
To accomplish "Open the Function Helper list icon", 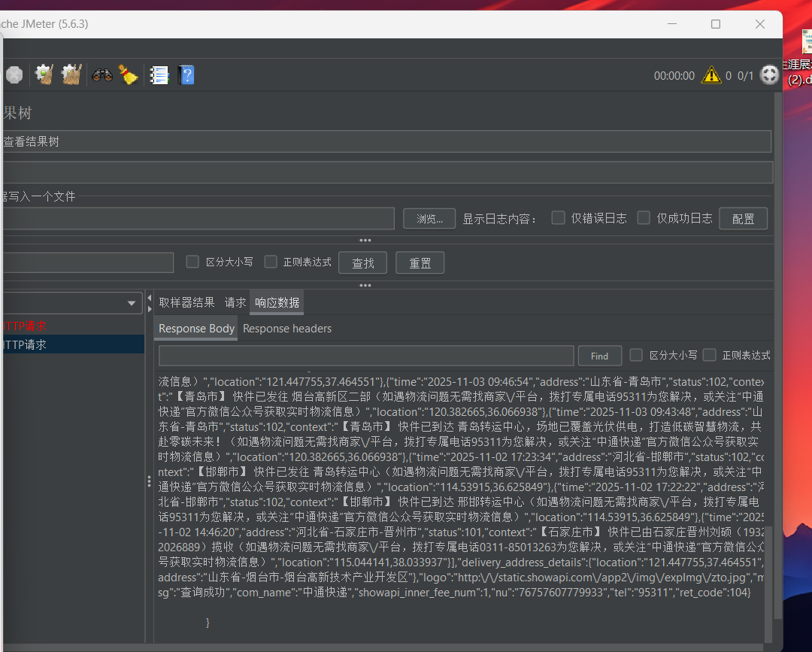I will [x=159, y=75].
